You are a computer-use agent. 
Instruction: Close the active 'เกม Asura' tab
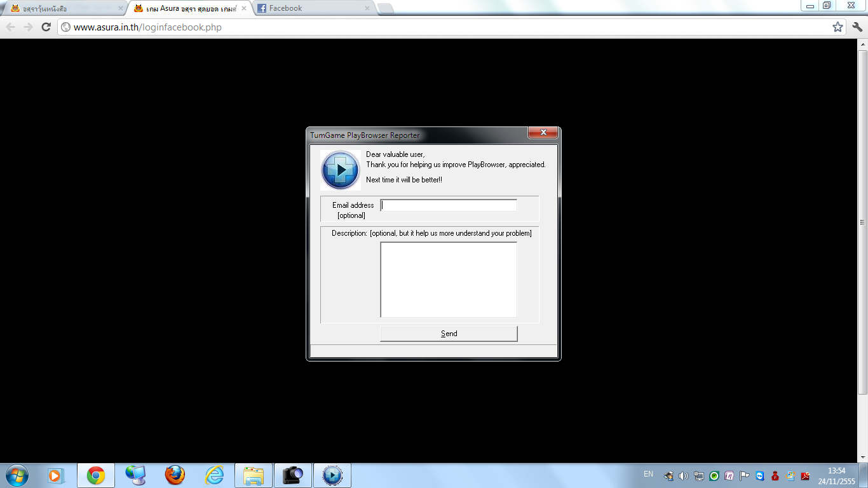click(244, 8)
